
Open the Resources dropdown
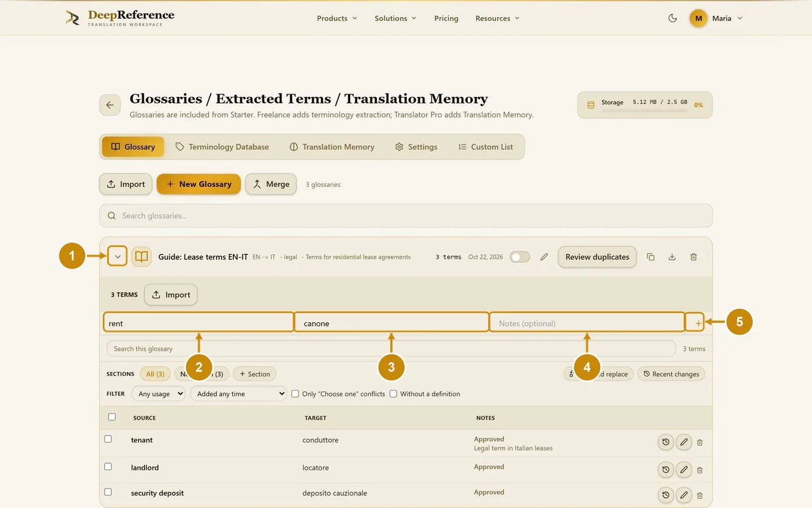498,18
